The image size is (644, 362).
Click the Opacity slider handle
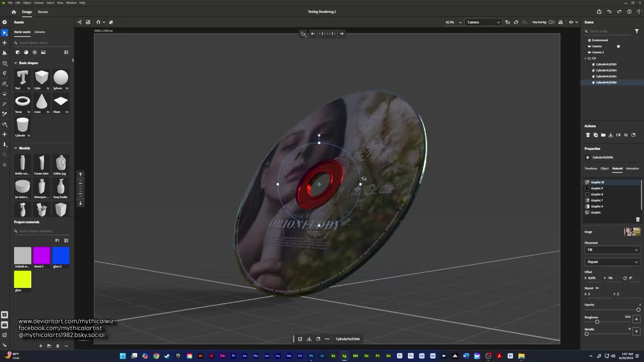pyautogui.click(x=638, y=310)
